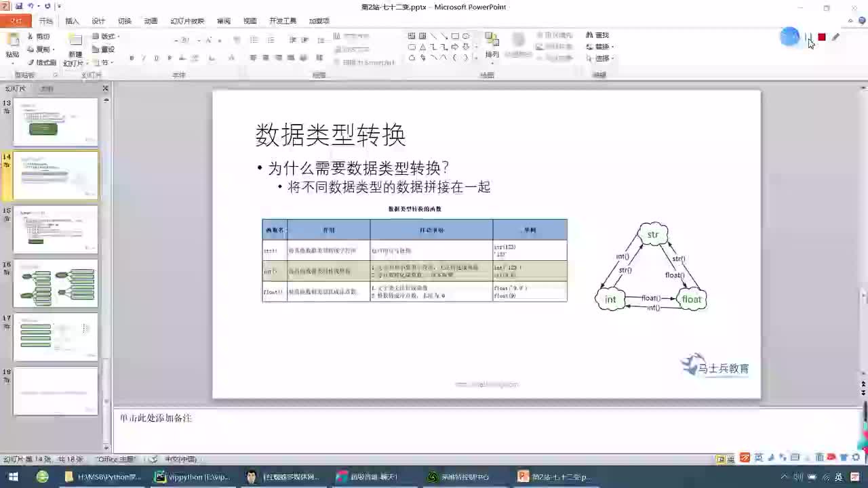
Task: Open the 替换 (Replace) dropdown
Action: [x=599, y=47]
